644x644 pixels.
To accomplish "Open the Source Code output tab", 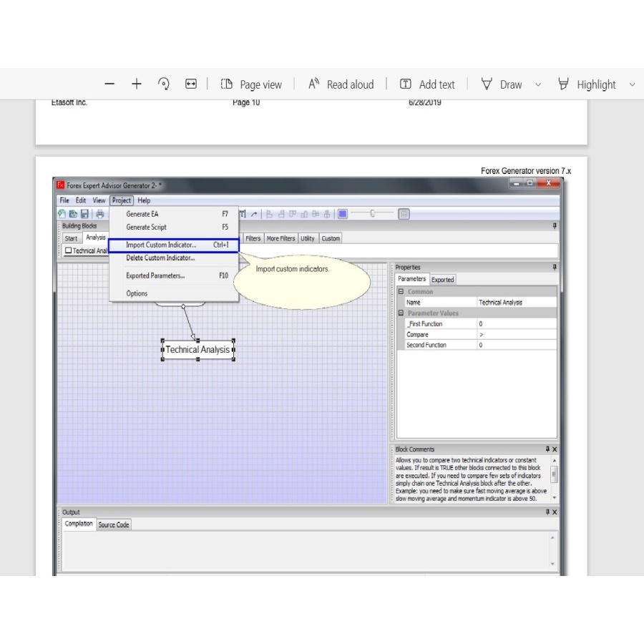I will point(114,525).
